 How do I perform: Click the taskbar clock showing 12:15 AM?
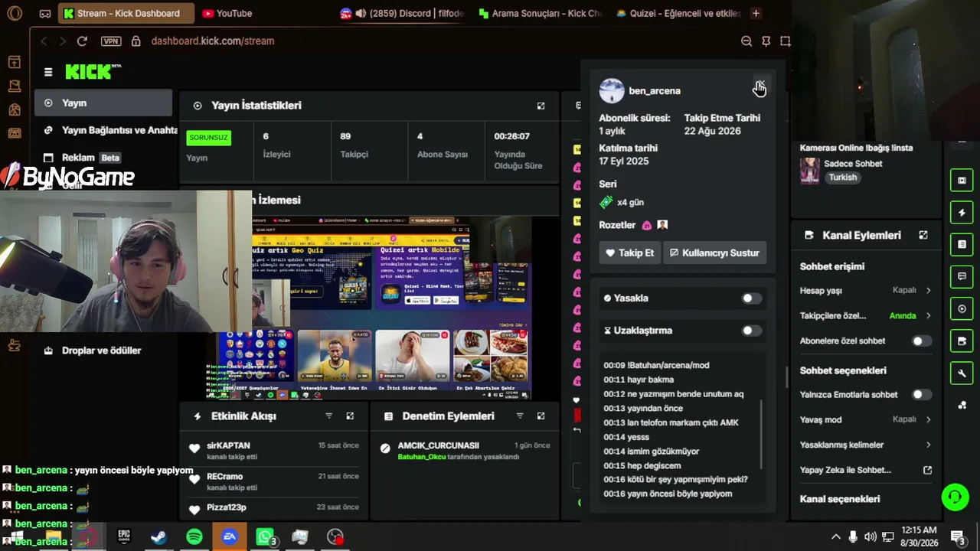point(920,536)
